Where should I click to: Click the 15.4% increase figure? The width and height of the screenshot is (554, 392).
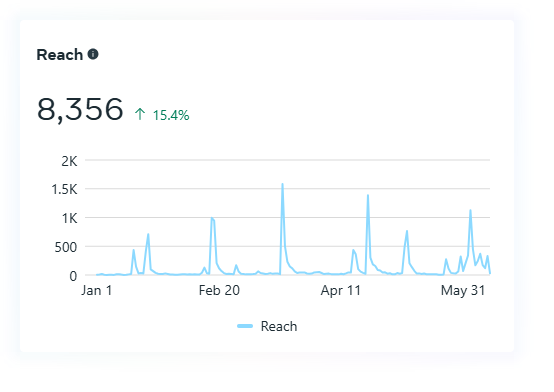pos(171,115)
